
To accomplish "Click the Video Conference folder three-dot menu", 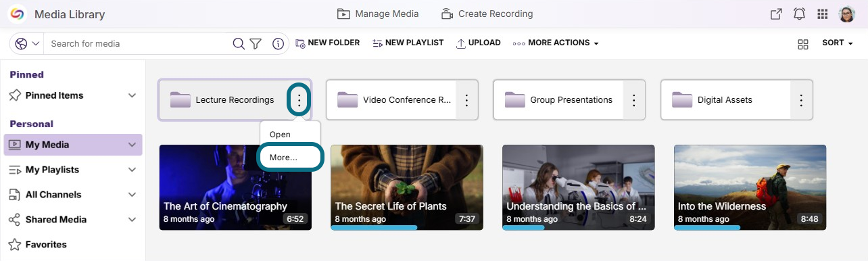I will [x=466, y=100].
